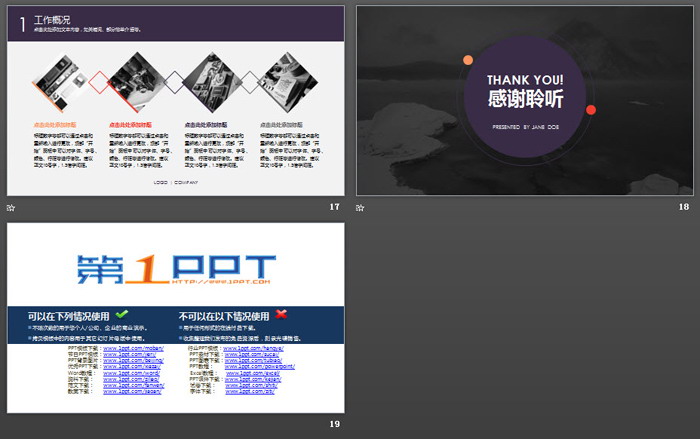
Task: Click the PRESENTED BY JANE DOE text
Action: [x=525, y=127]
